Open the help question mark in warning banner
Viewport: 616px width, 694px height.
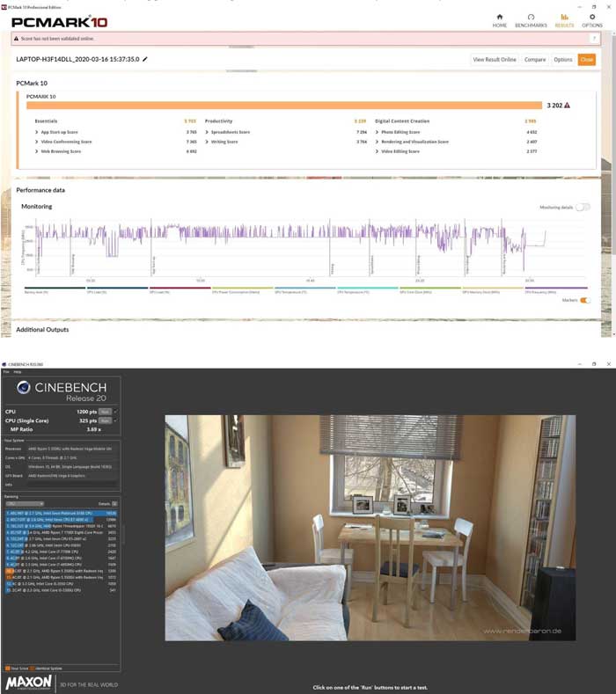pyautogui.click(x=594, y=39)
